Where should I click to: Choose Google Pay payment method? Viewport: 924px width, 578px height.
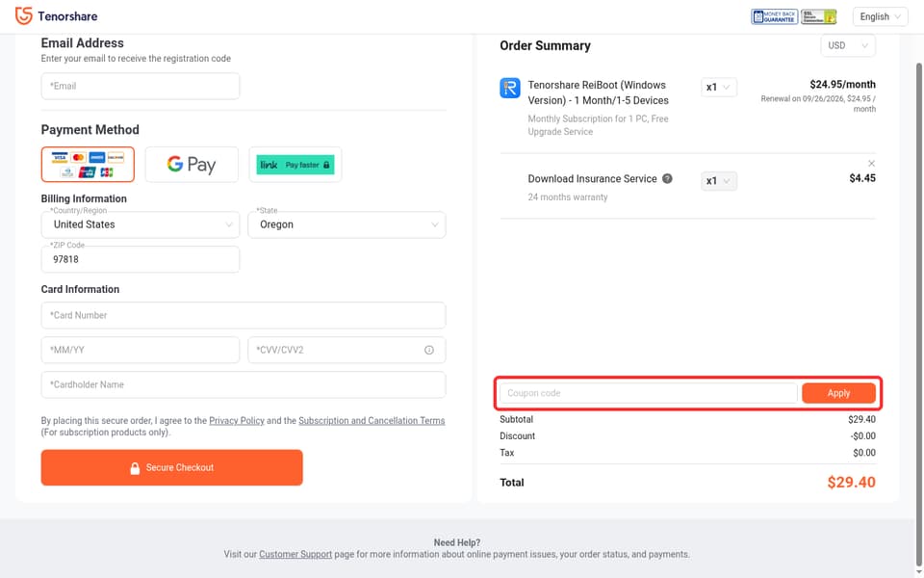tap(192, 165)
